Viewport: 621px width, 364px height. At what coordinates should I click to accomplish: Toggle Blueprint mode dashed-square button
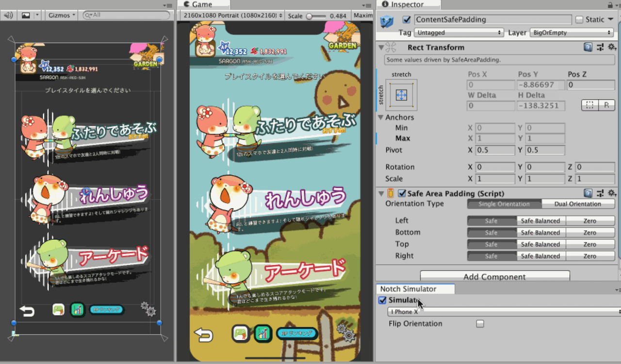pyautogui.click(x=589, y=105)
